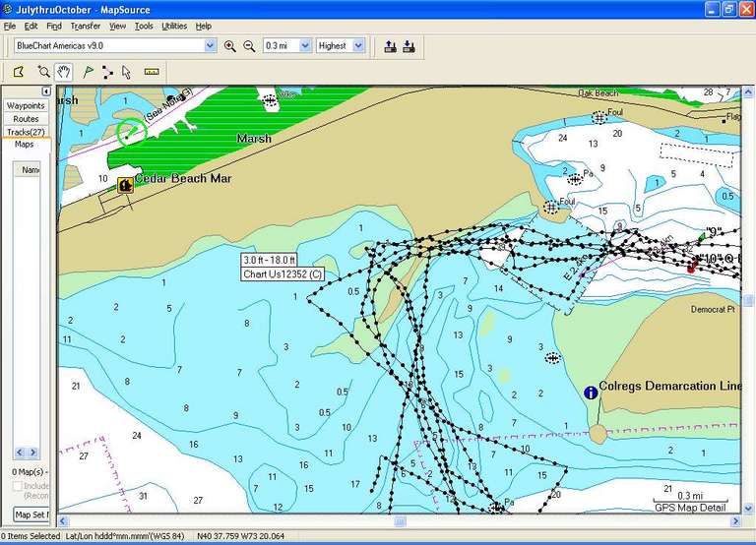The width and height of the screenshot is (756, 545).
Task: Select the Route tool
Action: click(x=107, y=72)
